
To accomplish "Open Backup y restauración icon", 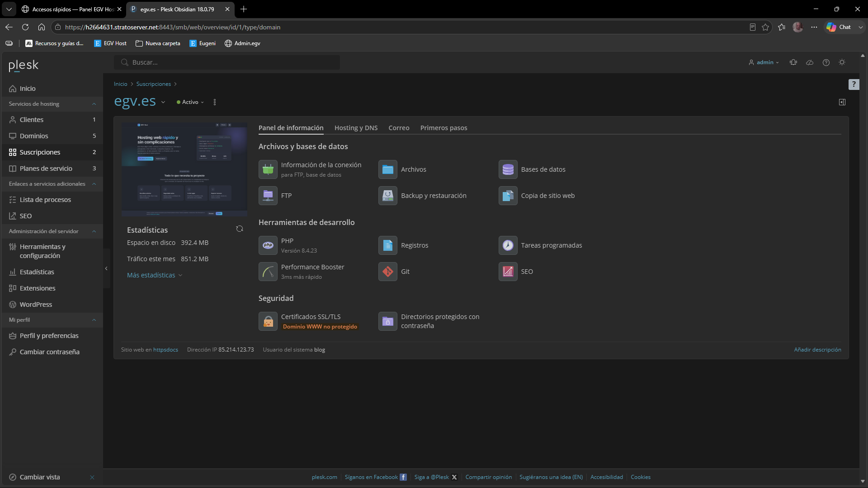I will 388,196.
